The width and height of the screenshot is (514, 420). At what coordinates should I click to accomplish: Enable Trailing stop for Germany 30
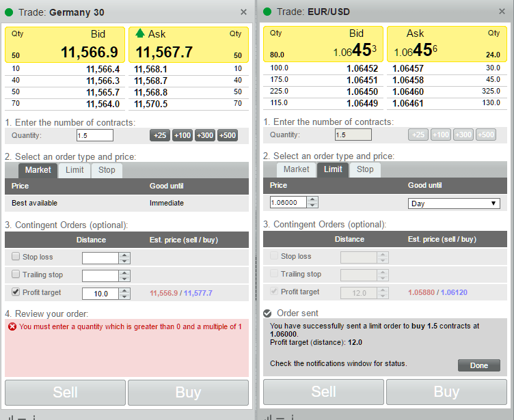point(16,274)
